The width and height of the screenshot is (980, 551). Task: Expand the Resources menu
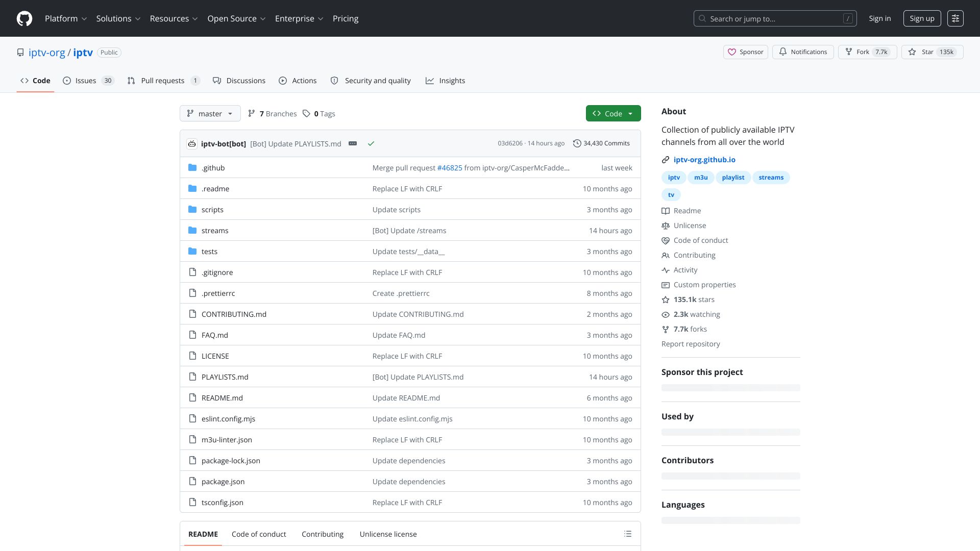[x=174, y=18]
